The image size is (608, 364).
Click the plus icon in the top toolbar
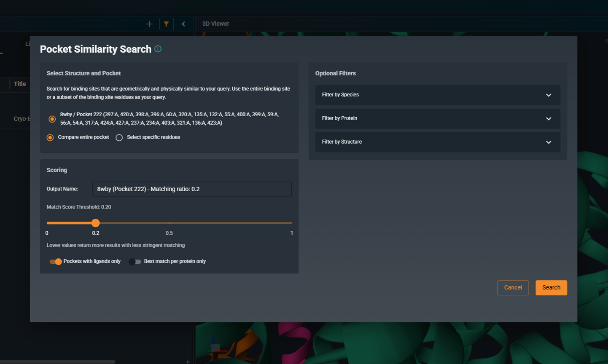tap(149, 24)
